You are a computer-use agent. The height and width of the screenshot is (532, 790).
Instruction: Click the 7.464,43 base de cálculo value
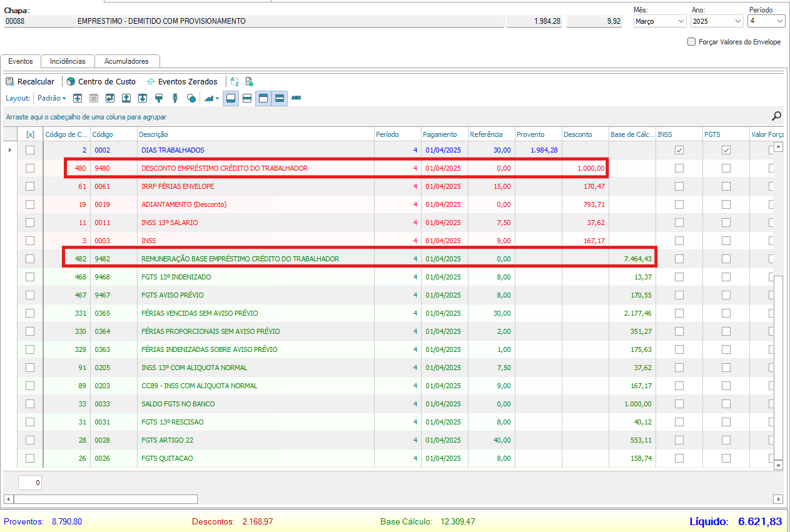point(637,259)
